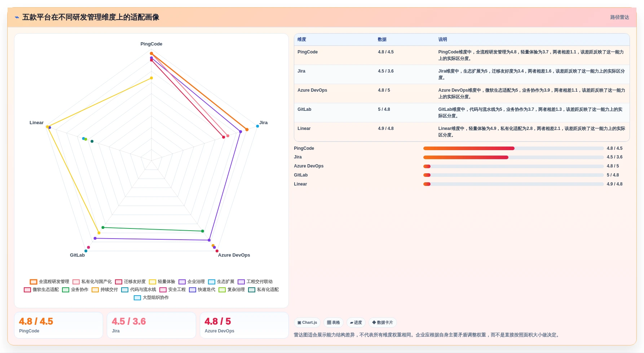Toggle the 企业治理 legend entry
The width and height of the screenshot is (644, 353).
191,282
